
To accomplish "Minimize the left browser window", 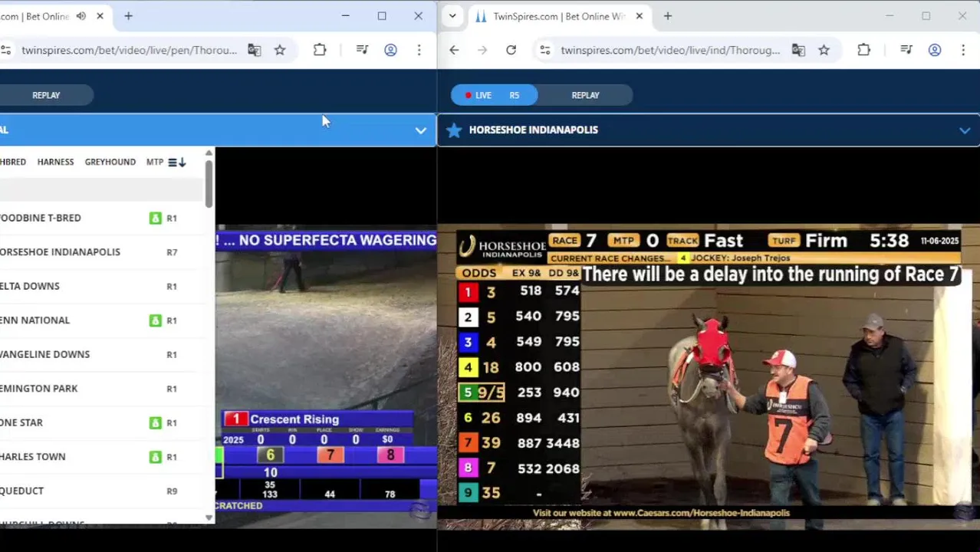I will pyautogui.click(x=345, y=16).
